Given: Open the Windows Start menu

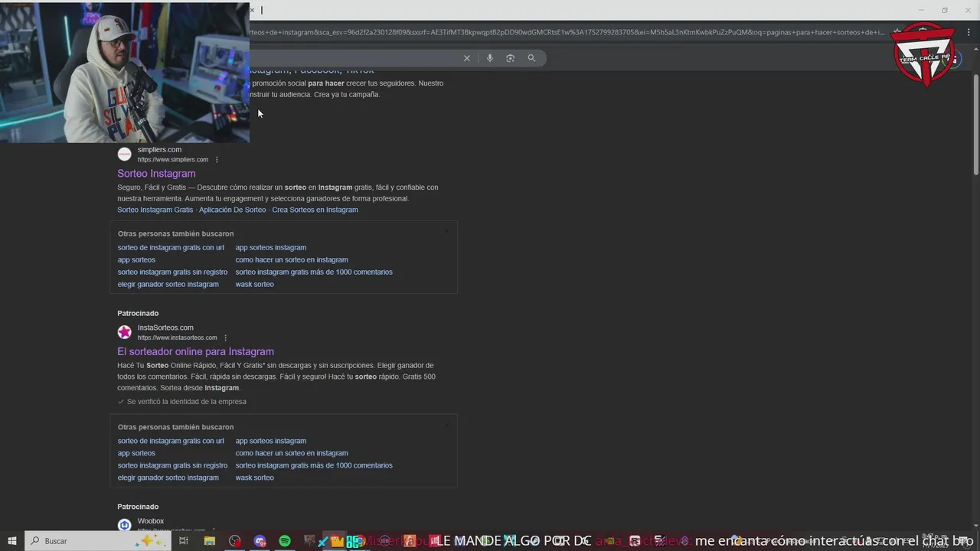Looking at the screenshot, I should coord(11,541).
